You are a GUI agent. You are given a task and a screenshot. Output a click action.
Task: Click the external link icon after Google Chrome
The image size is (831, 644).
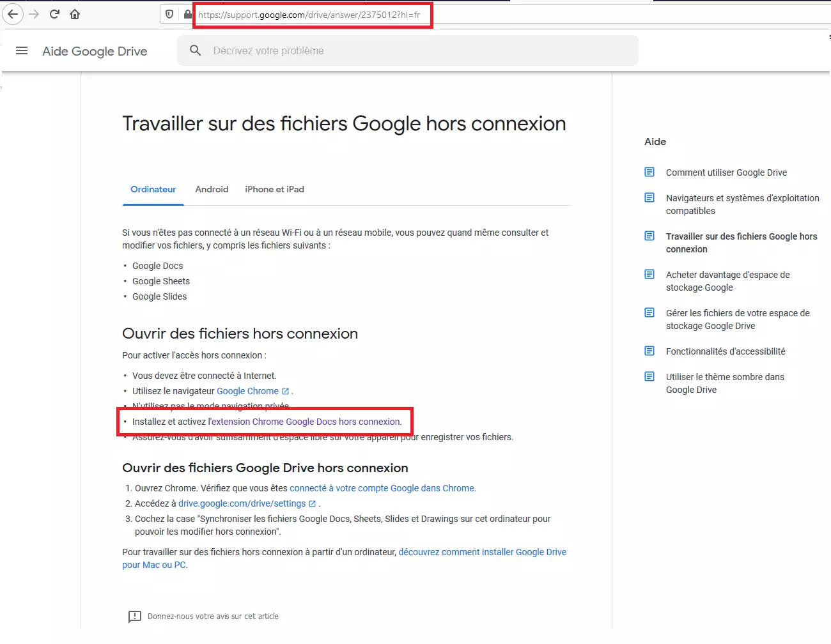pos(286,392)
